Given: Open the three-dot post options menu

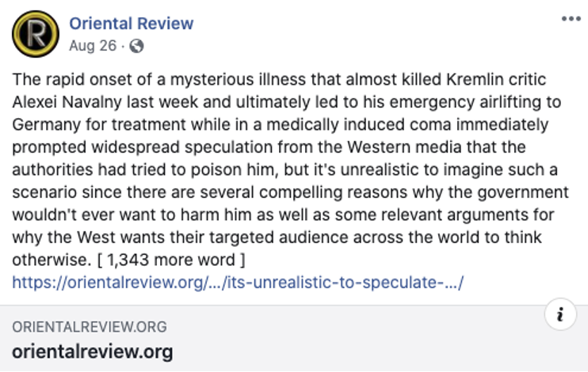Looking at the screenshot, I should pyautogui.click(x=571, y=19).
